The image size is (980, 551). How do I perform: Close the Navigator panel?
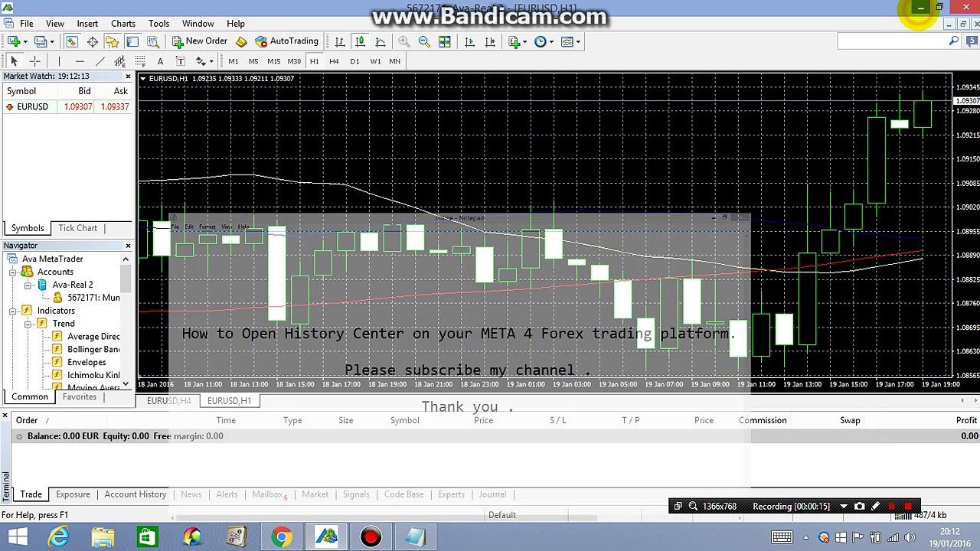click(x=128, y=246)
